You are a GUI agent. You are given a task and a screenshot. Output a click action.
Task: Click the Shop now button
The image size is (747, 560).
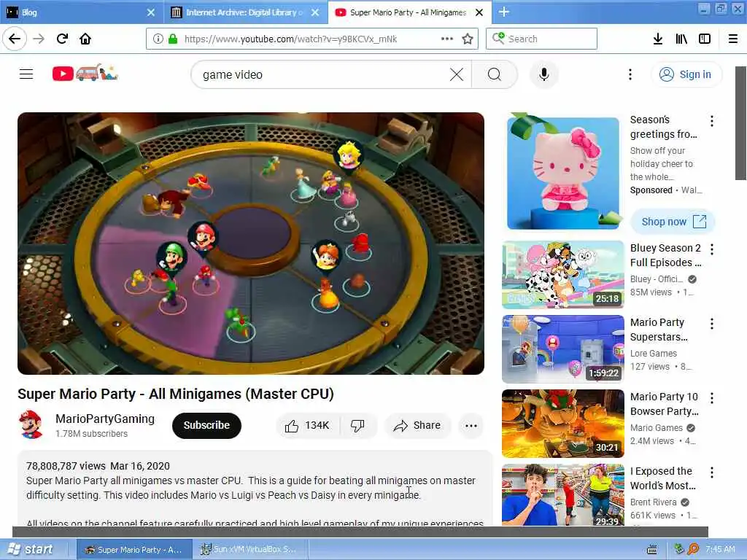(673, 222)
